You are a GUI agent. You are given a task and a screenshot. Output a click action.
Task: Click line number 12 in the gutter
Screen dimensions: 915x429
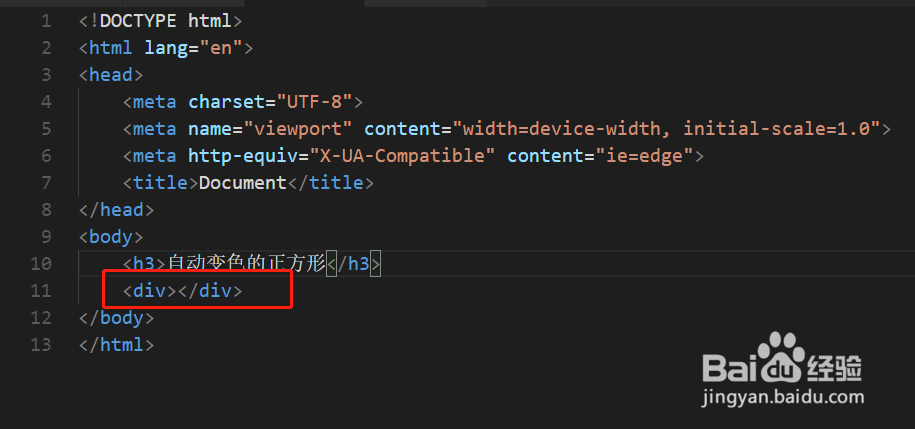(41, 318)
